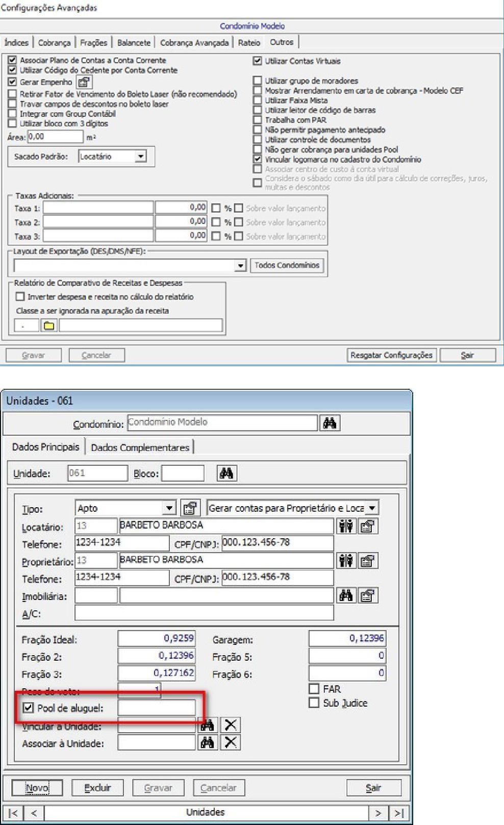Search Condomínio with binoculars icon
The width and height of the screenshot is (504, 825).
click(330, 422)
